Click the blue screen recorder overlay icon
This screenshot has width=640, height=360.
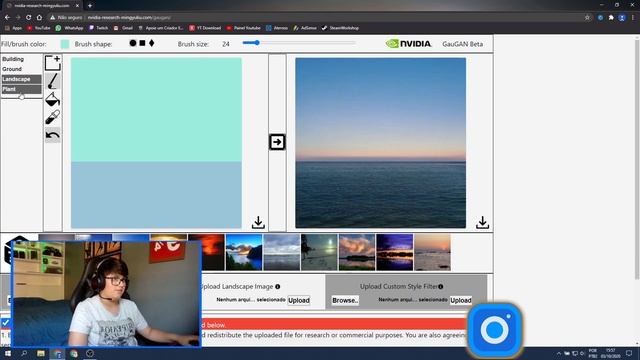[x=494, y=329]
